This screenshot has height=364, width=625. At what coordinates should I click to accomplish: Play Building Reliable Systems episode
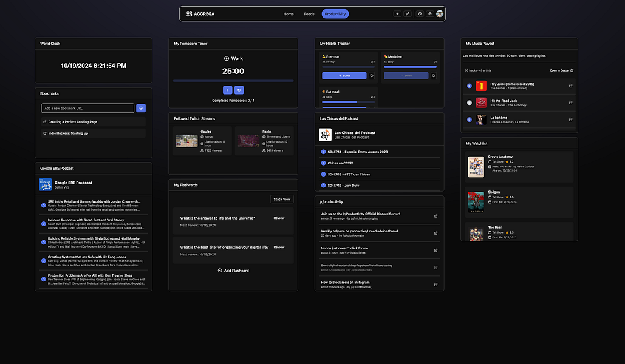[44, 242]
